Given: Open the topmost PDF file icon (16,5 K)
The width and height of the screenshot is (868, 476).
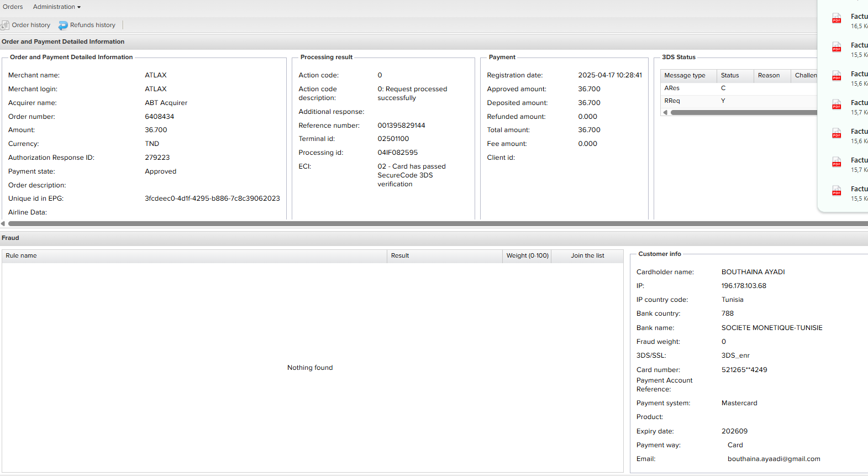Looking at the screenshot, I should point(837,19).
